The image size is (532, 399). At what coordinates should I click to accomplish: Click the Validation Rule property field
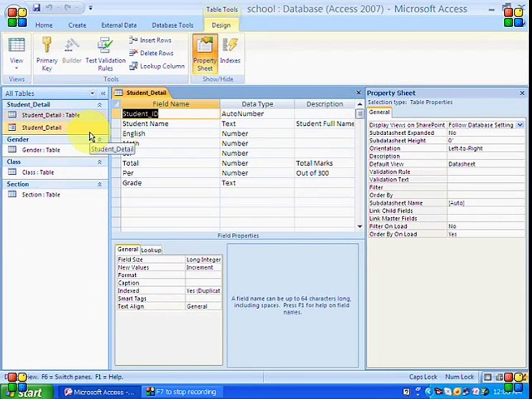point(486,172)
